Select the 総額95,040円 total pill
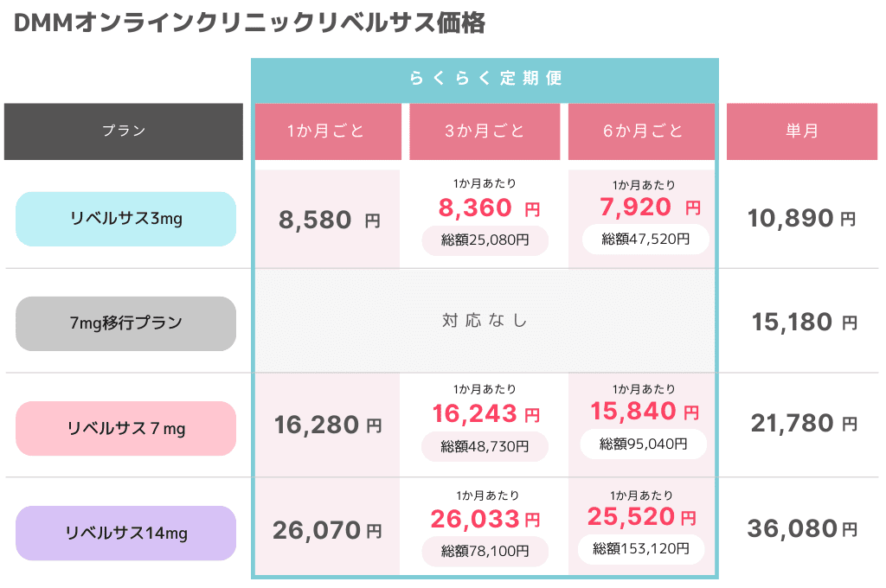886x588 pixels. pyautogui.click(x=644, y=444)
